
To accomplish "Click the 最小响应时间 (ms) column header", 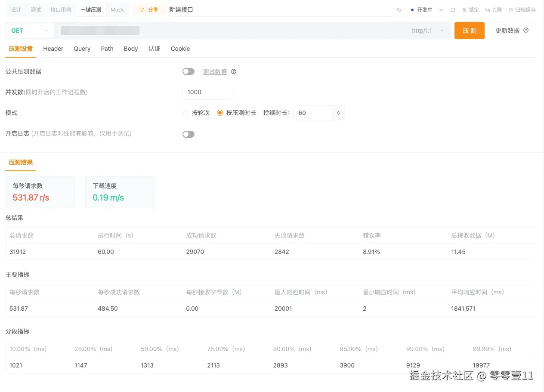I will pos(389,292).
